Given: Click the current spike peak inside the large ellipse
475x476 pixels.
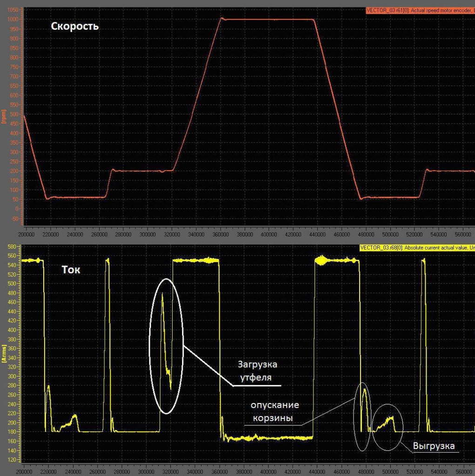Looking at the screenshot, I should pyautogui.click(x=162, y=294).
